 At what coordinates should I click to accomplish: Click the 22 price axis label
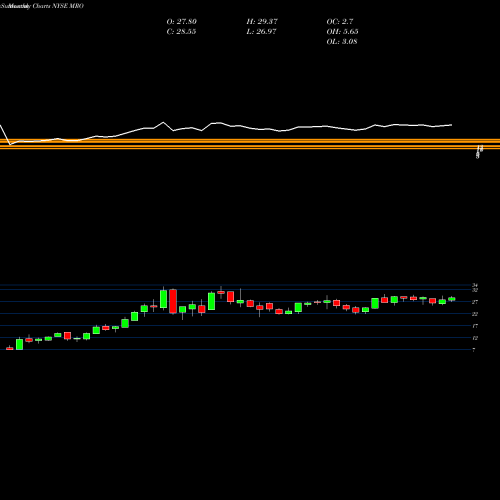[x=475, y=314]
